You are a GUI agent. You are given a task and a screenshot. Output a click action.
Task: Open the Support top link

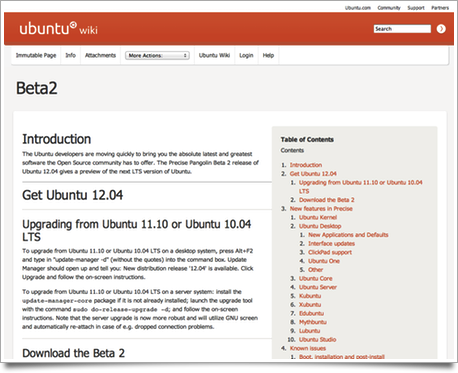click(416, 8)
